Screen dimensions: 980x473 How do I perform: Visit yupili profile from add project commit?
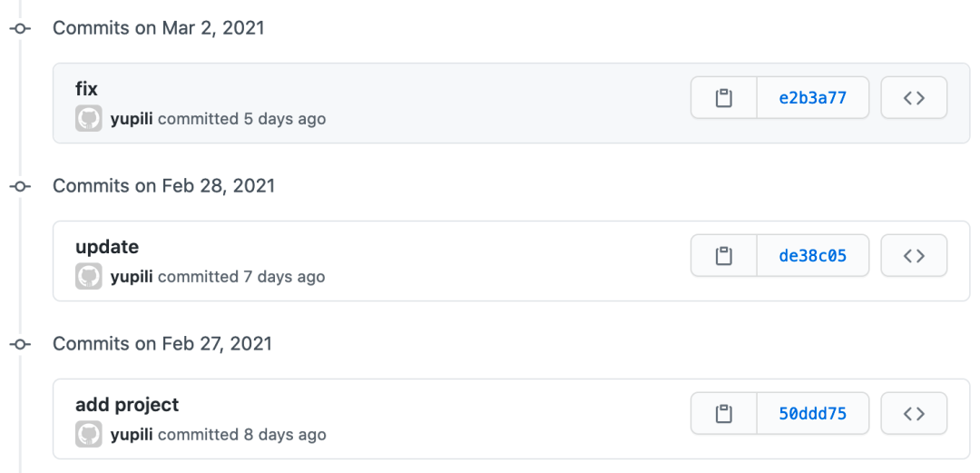[132, 435]
